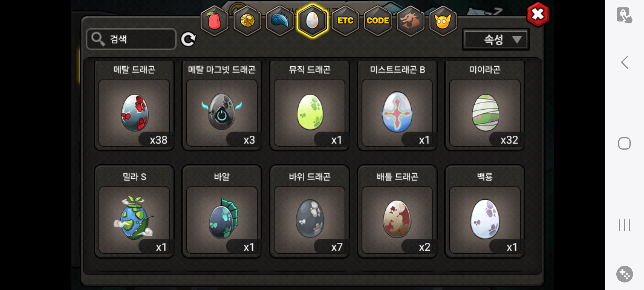Image resolution: width=644 pixels, height=290 pixels.
Task: Tap the Android back arrow
Action: click(625, 62)
